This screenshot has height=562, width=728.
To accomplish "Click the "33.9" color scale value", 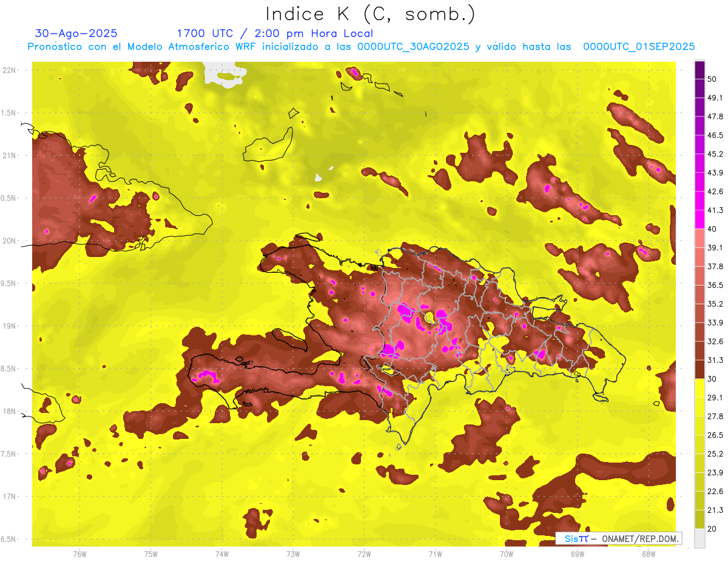I will click(x=715, y=323).
